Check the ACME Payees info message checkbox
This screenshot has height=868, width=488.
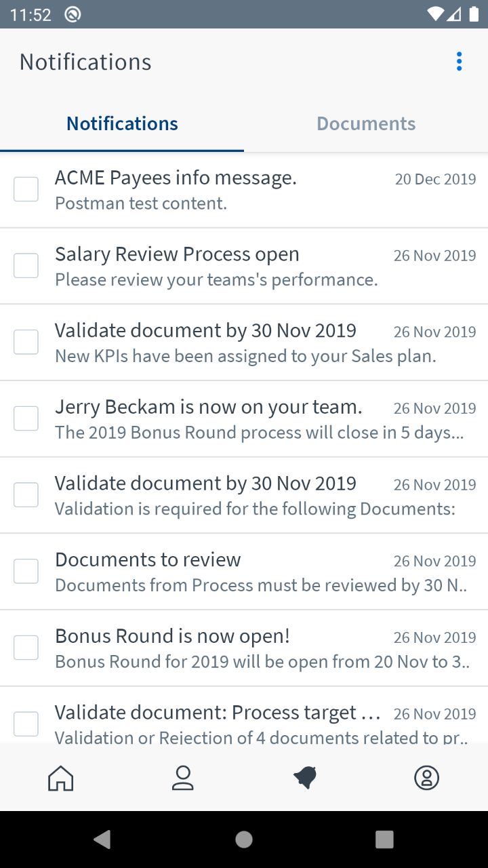click(x=26, y=189)
